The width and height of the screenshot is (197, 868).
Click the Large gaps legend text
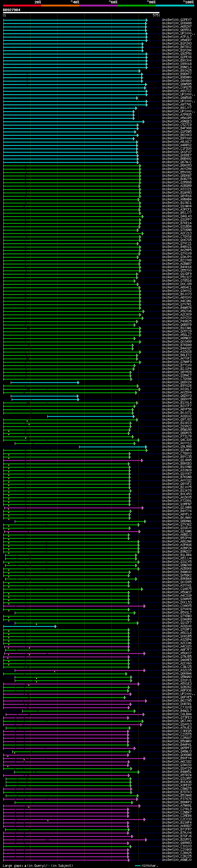pos(38,866)
